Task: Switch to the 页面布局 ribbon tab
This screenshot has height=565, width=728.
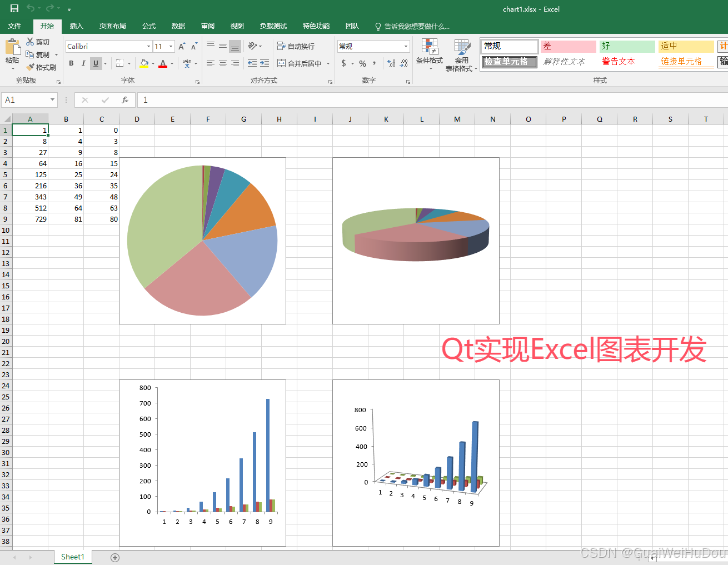Action: [x=113, y=26]
